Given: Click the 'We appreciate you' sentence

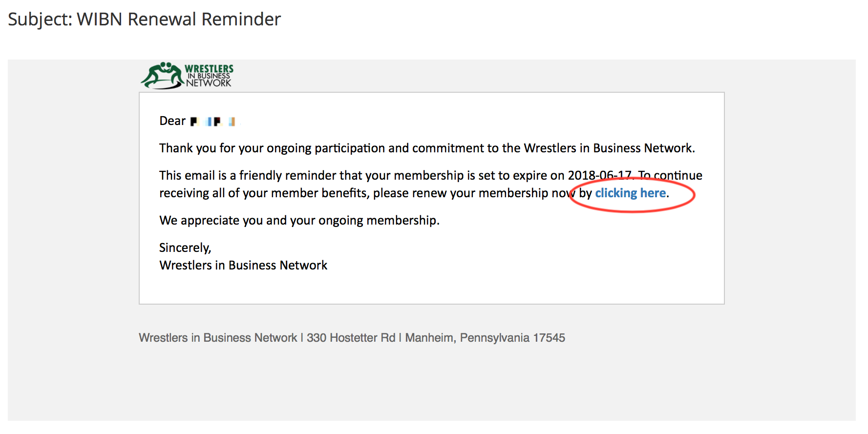Looking at the screenshot, I should [299, 221].
